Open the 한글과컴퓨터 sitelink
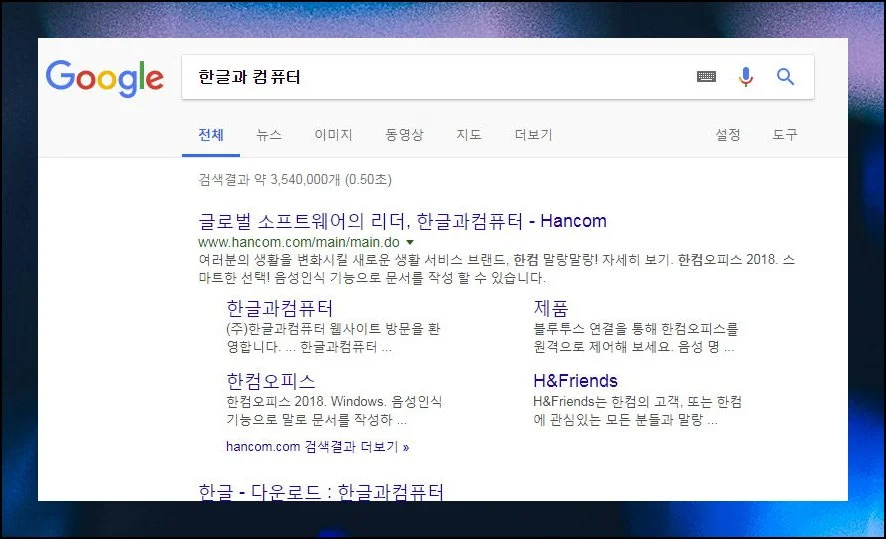Viewport: 886px width, 539px height. pos(279,308)
